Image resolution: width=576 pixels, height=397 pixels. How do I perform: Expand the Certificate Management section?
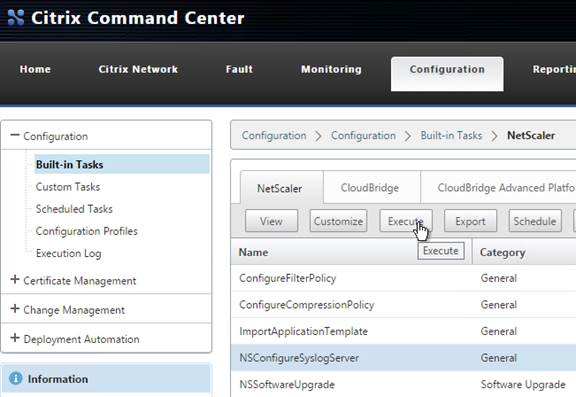click(x=15, y=280)
